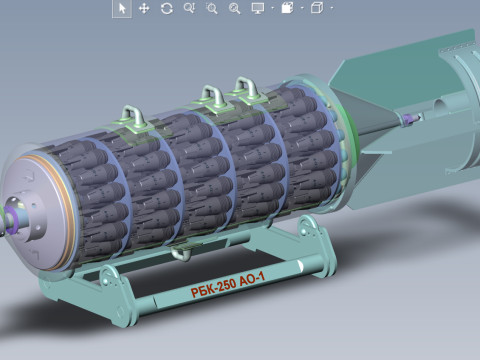Pick the Rotate view tool
Screen dimensions: 480x360
[167, 8]
